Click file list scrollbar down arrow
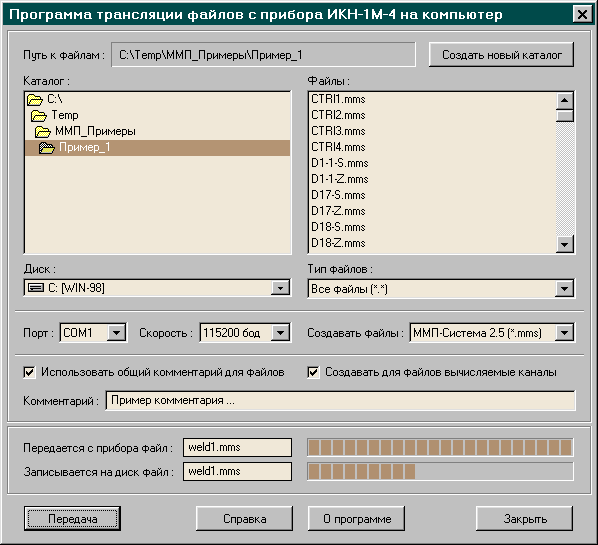 pyautogui.click(x=564, y=244)
